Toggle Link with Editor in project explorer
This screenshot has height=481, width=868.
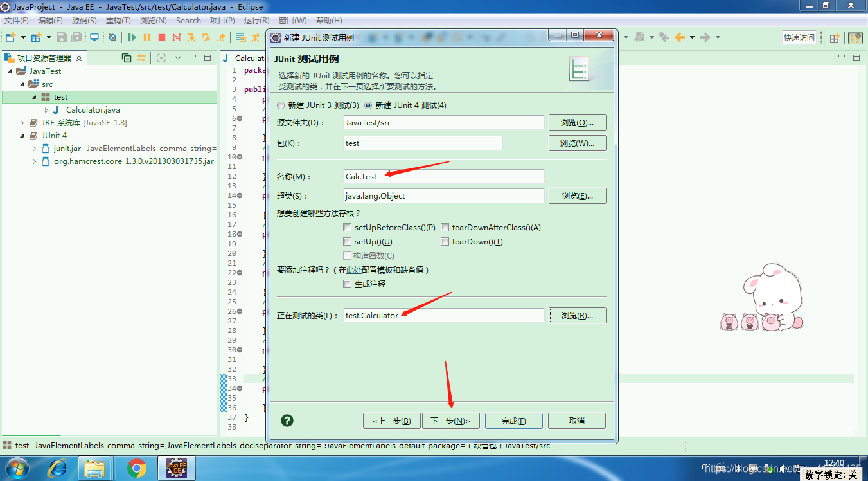(141, 58)
